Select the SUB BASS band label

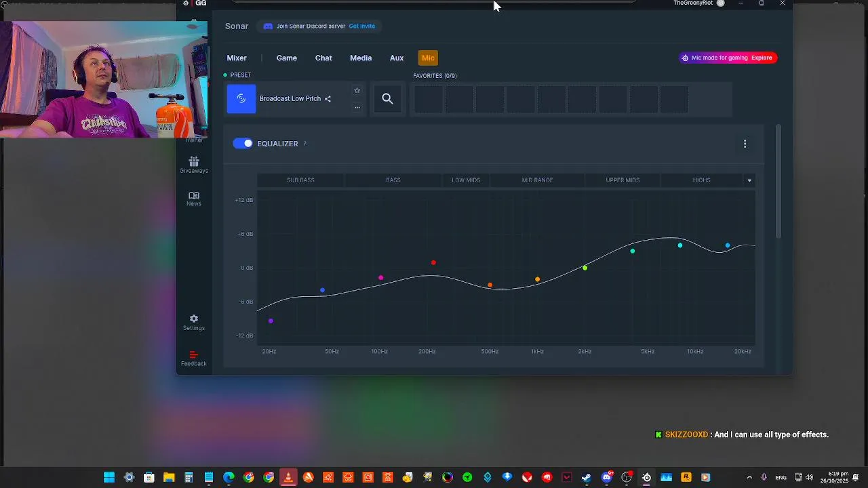coord(300,180)
